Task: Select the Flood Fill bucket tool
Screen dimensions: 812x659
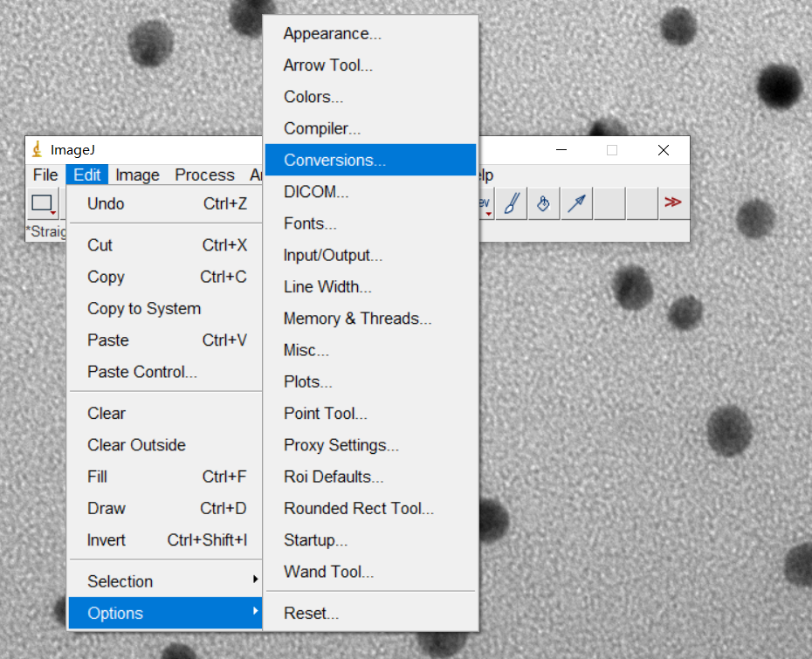Action: point(543,203)
